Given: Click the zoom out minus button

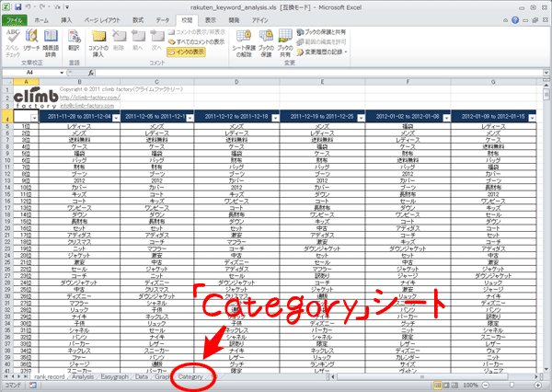Looking at the screenshot, I should click(486, 386).
